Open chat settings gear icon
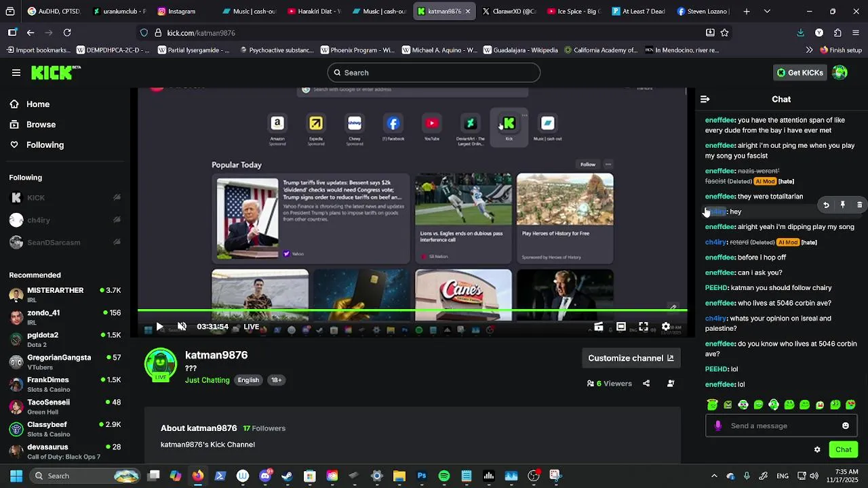 (x=817, y=449)
